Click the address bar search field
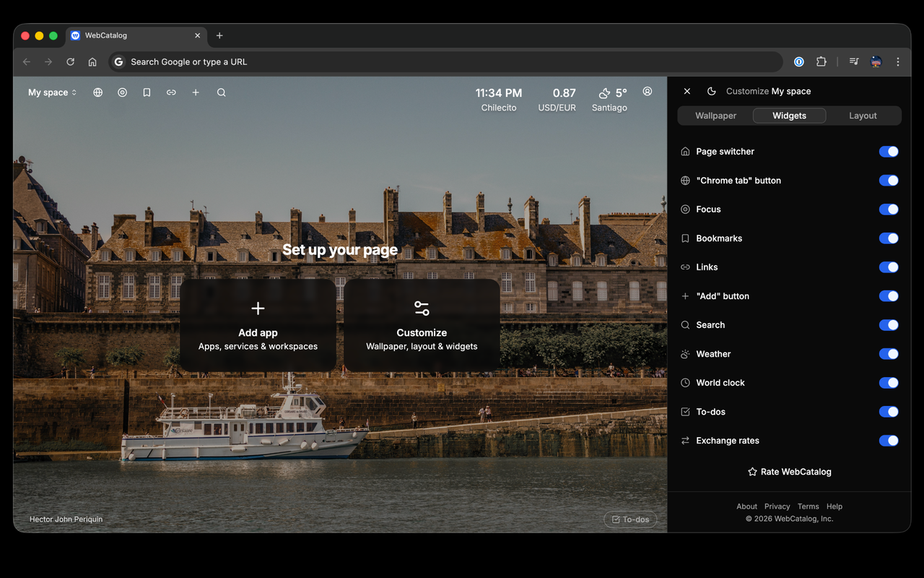 (x=445, y=62)
